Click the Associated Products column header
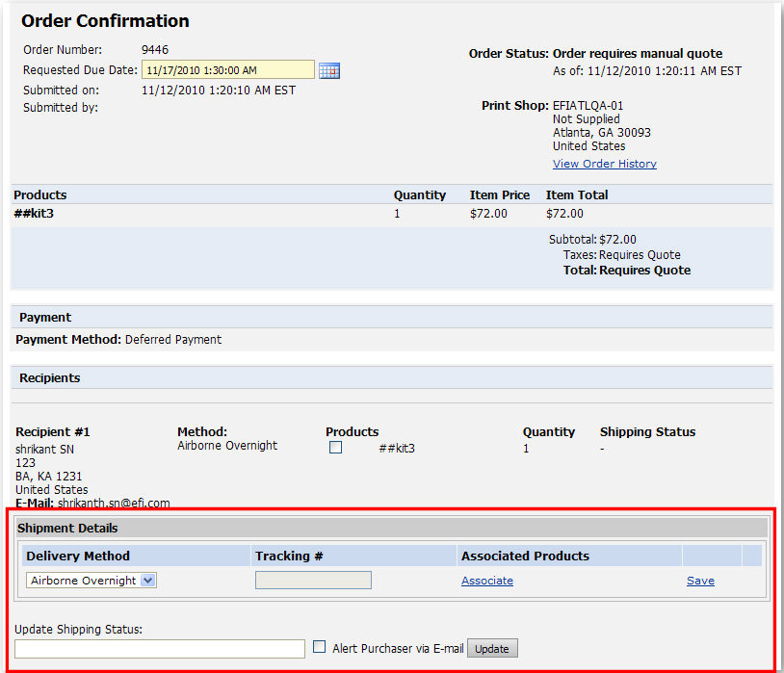This screenshot has width=784, height=673. click(x=524, y=556)
